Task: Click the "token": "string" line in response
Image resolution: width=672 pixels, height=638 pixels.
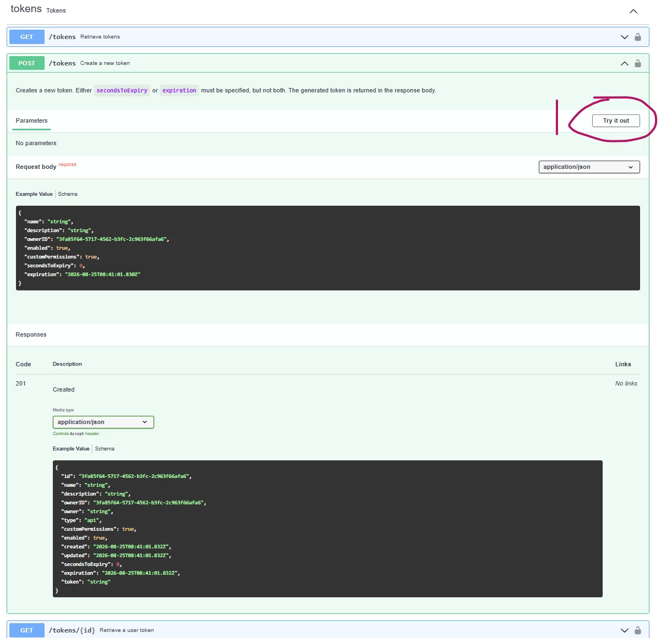Action: tap(85, 582)
